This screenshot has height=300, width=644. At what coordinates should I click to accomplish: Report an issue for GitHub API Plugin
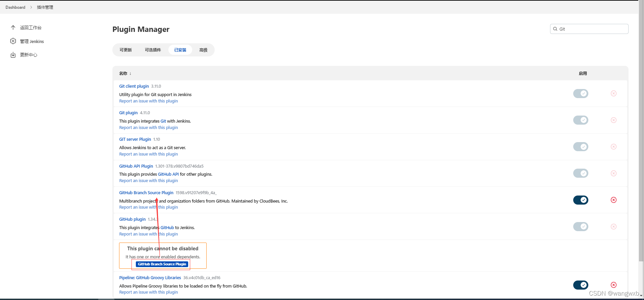pos(149,181)
